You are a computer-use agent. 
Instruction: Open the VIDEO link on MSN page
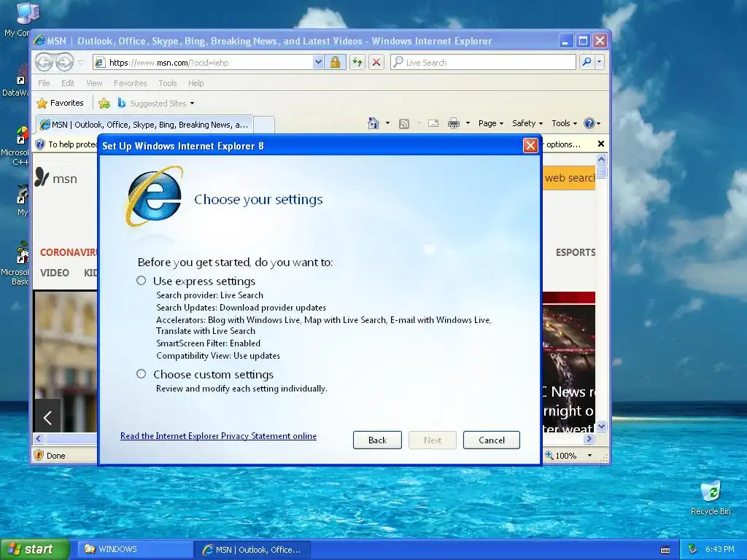click(x=54, y=273)
